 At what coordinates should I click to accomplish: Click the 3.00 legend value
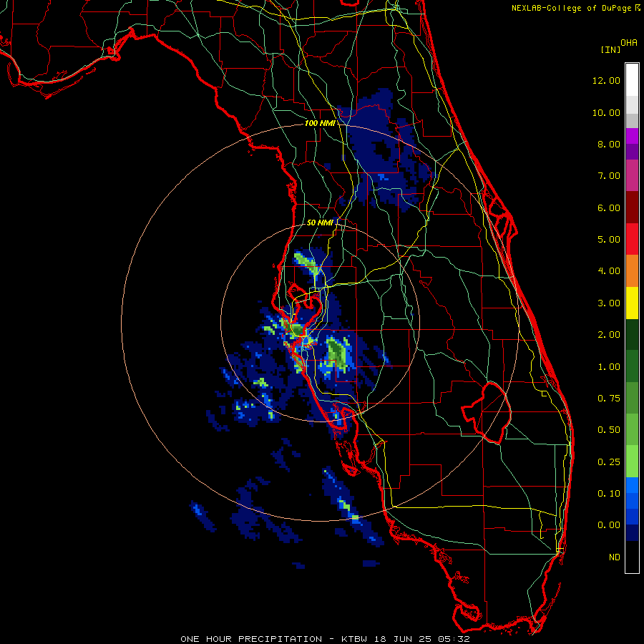pyautogui.click(x=609, y=303)
